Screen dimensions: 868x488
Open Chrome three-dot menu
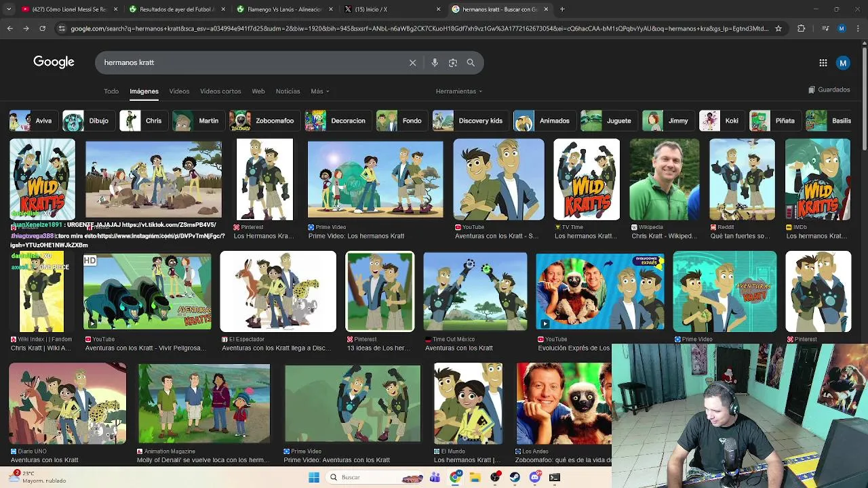858,28
